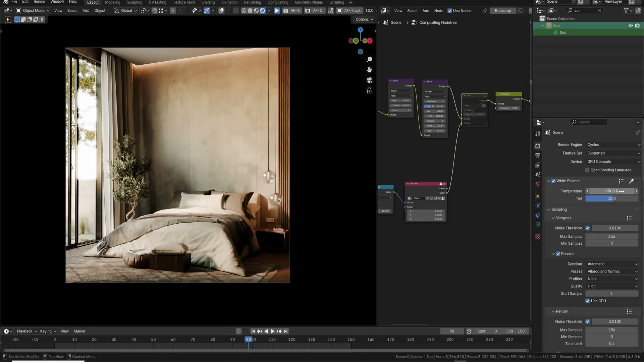The height and width of the screenshot is (362, 644).
Task: Click the End frame field
Action: (x=516, y=331)
